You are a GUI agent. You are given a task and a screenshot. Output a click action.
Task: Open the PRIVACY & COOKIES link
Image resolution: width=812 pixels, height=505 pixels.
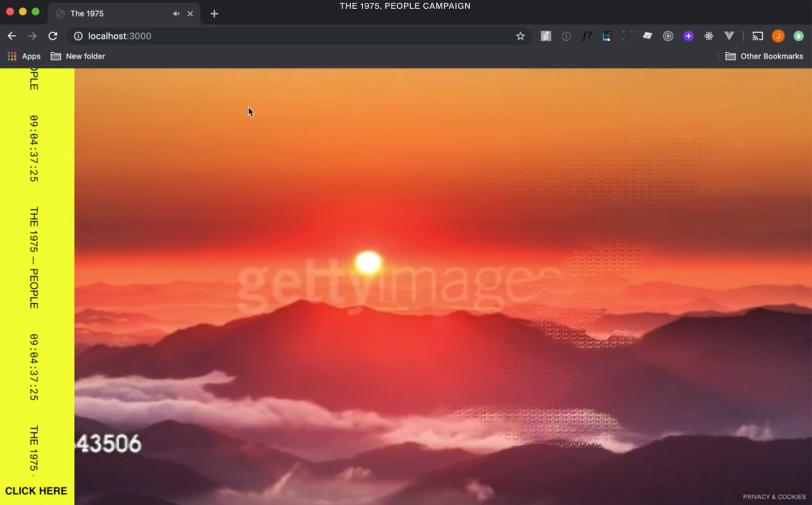click(x=774, y=497)
